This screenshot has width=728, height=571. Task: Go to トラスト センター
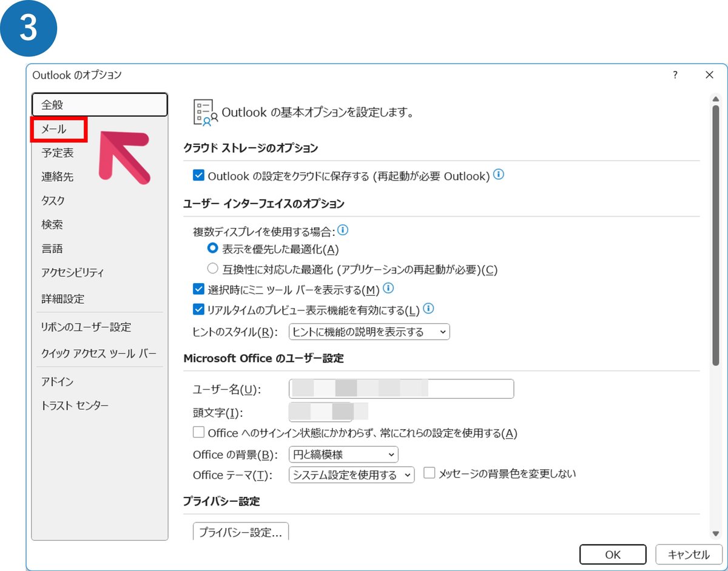[75, 406]
